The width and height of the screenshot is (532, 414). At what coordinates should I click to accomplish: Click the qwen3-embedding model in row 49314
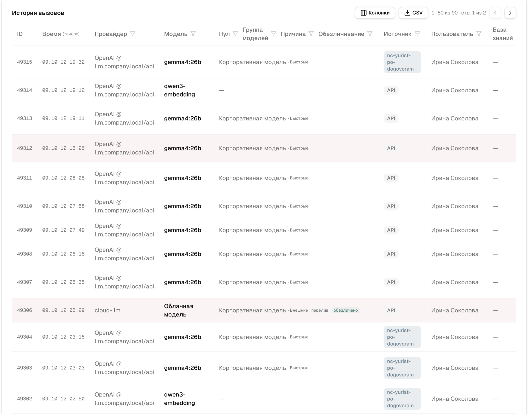point(180,90)
